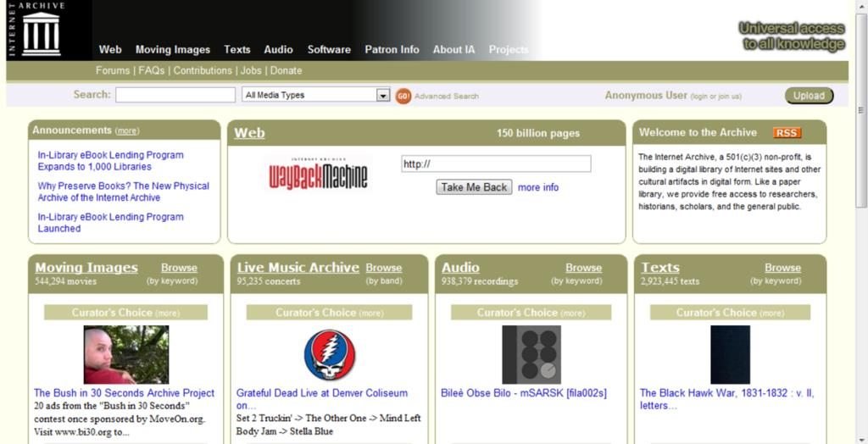Open The Black Hawk War, 1831-1832 link

tap(726, 399)
